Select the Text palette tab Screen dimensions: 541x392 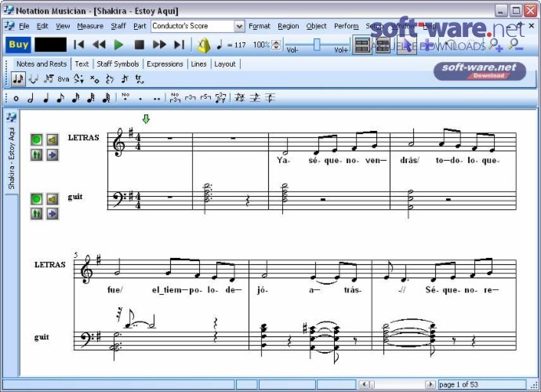(82, 64)
